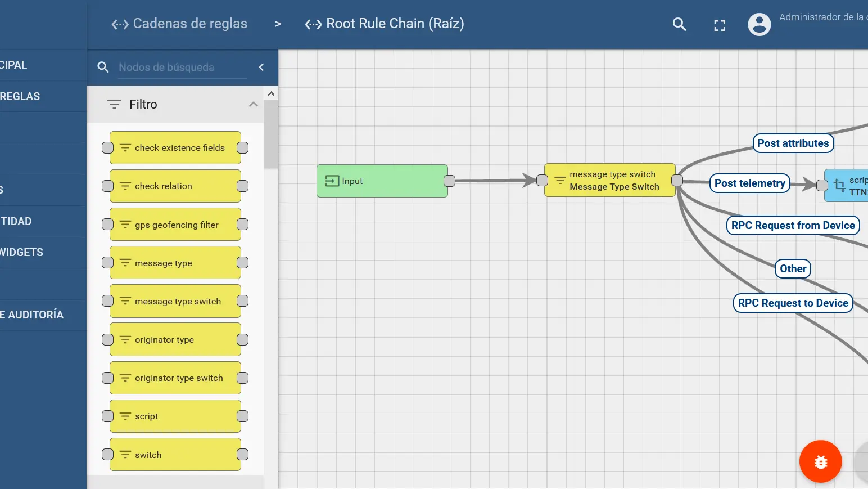Click the output connector of Input node

450,181
